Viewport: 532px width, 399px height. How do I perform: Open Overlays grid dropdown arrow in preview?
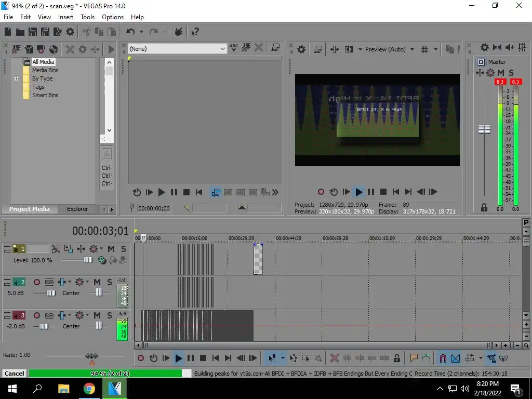point(435,49)
